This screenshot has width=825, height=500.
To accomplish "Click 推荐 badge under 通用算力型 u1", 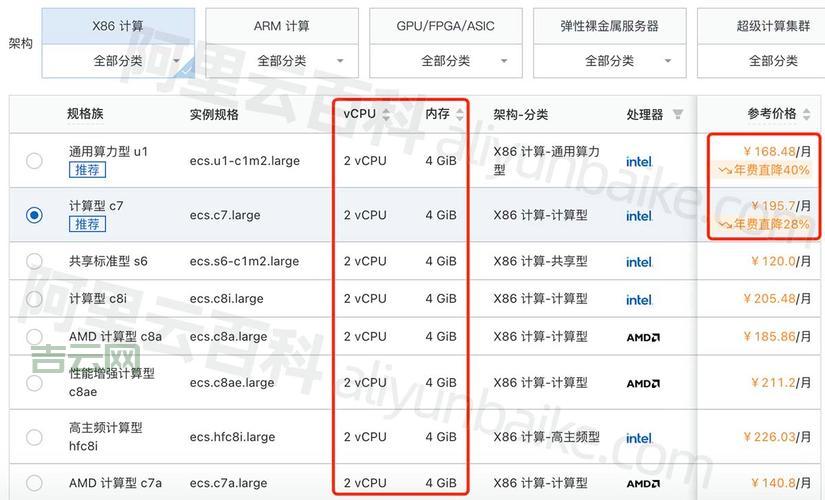I will pyautogui.click(x=86, y=170).
